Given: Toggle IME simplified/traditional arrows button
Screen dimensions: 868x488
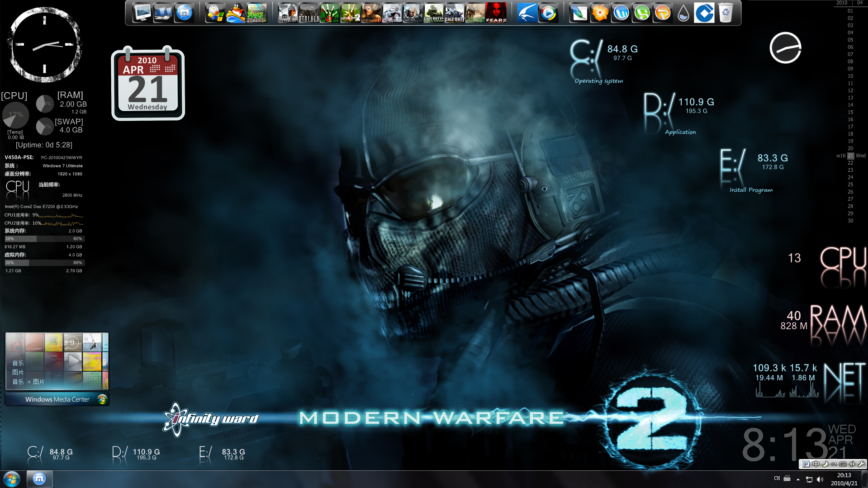Looking at the screenshot, I should (x=852, y=464).
